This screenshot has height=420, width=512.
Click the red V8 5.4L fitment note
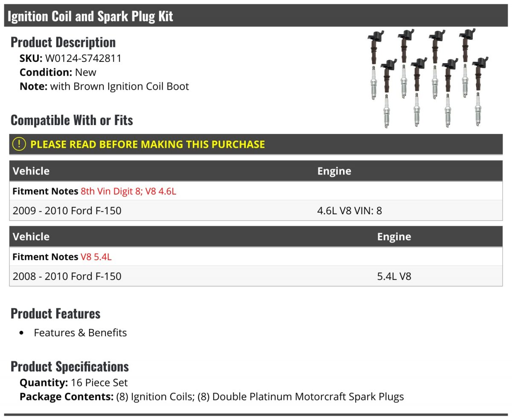pos(96,257)
